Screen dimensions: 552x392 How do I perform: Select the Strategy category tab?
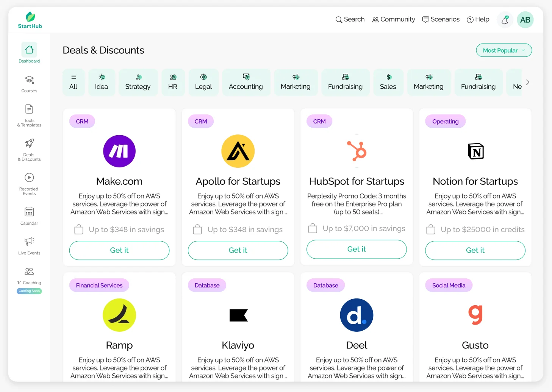point(138,82)
